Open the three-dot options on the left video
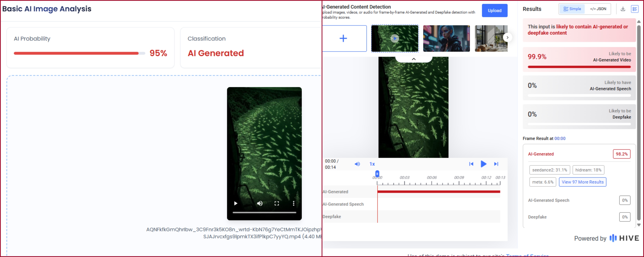 tap(294, 203)
